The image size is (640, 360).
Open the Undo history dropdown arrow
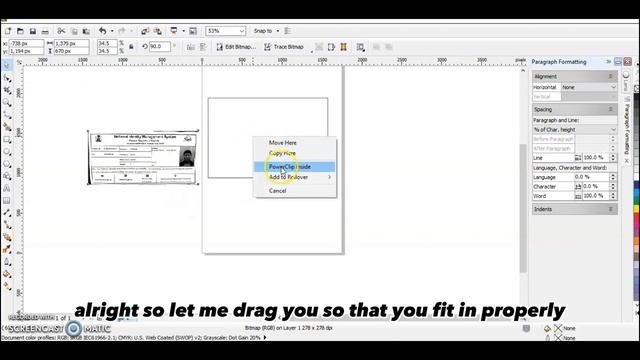[x=112, y=31]
